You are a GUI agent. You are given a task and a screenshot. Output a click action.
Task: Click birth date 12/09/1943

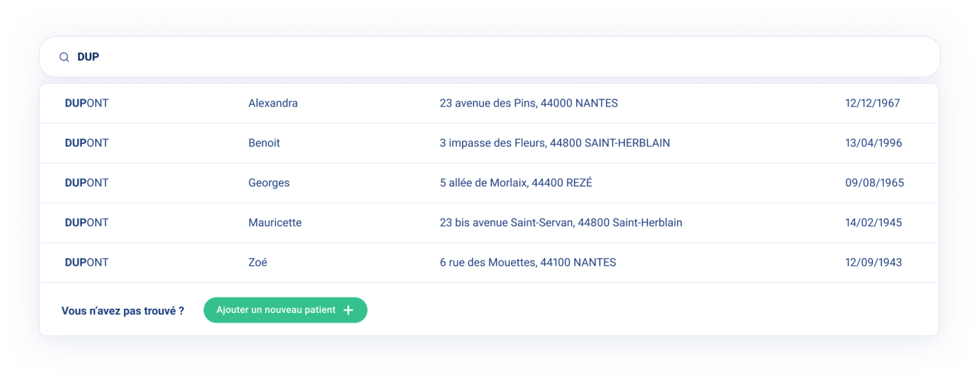click(x=874, y=262)
